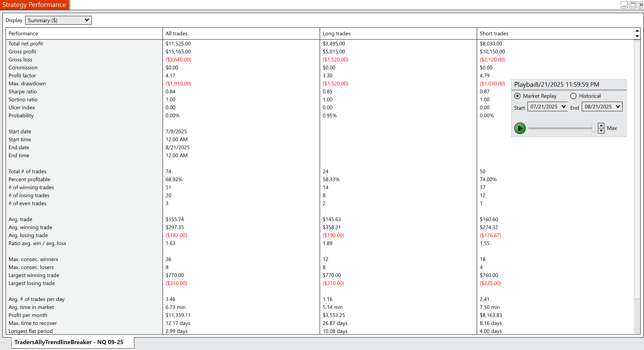
Task: Click the All trades column header
Action: click(176, 34)
